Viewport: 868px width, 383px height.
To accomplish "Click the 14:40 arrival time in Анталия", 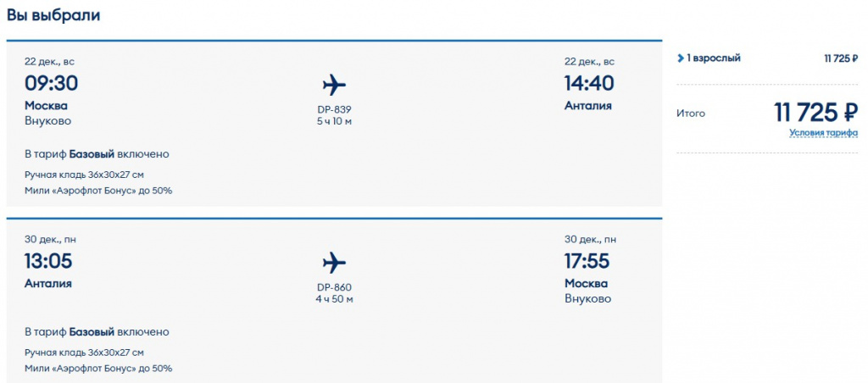I will coord(589,83).
